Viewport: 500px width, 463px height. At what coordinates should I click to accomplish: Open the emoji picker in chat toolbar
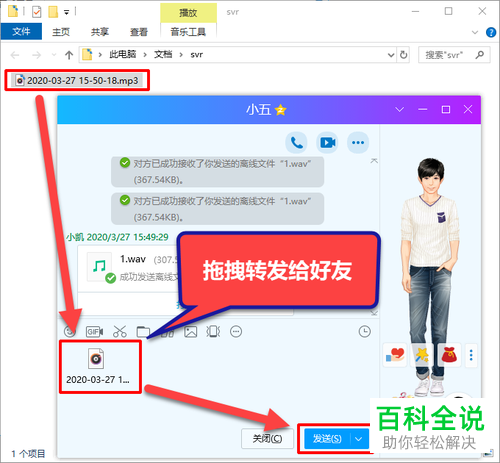(x=70, y=332)
